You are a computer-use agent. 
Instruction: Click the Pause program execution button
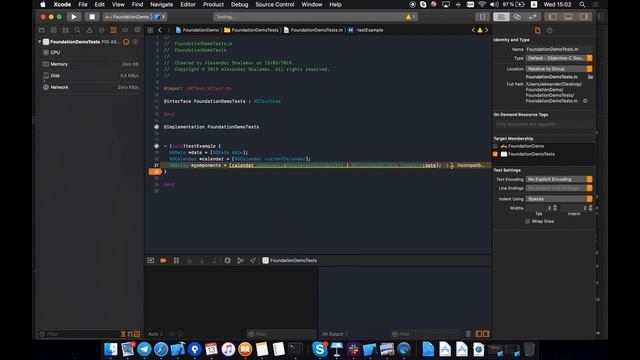click(x=176, y=260)
